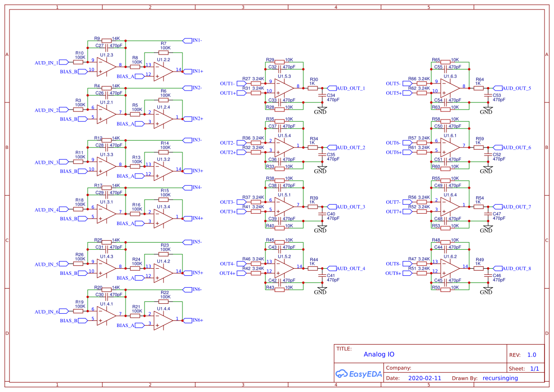Select op-amp symbol U1.6.2
554x392 pixels.
447,269
